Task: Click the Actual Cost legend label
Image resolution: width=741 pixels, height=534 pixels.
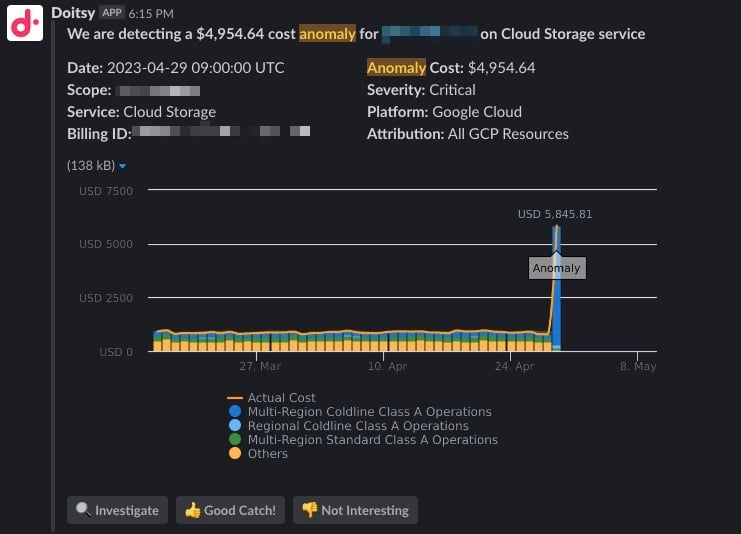Action: 282,398
